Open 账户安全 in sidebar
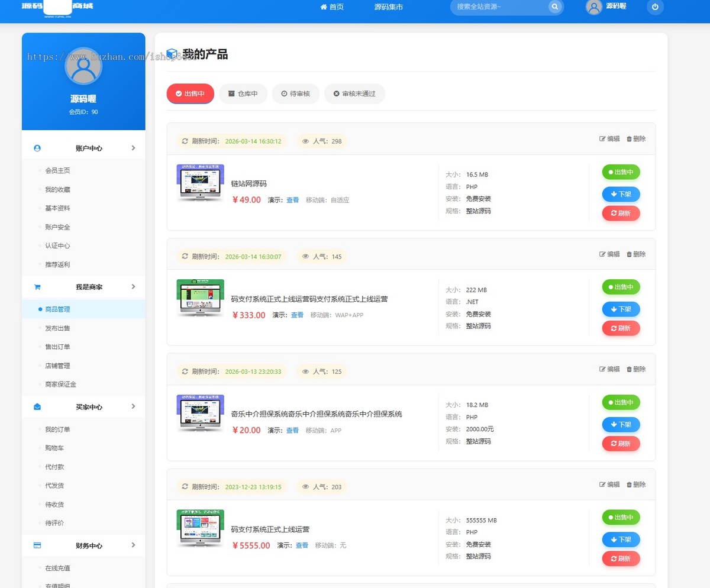This screenshot has height=588, width=710. [58, 227]
